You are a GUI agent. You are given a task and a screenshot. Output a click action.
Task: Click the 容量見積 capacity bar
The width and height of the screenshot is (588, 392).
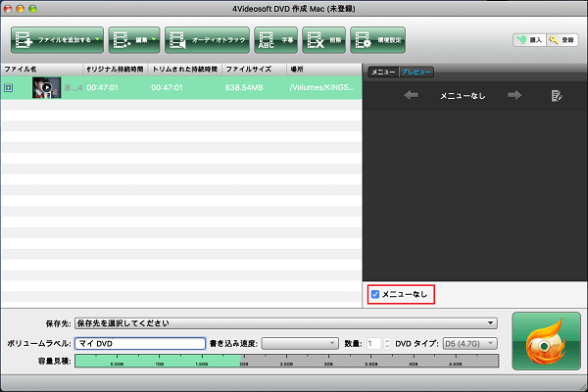click(x=286, y=361)
